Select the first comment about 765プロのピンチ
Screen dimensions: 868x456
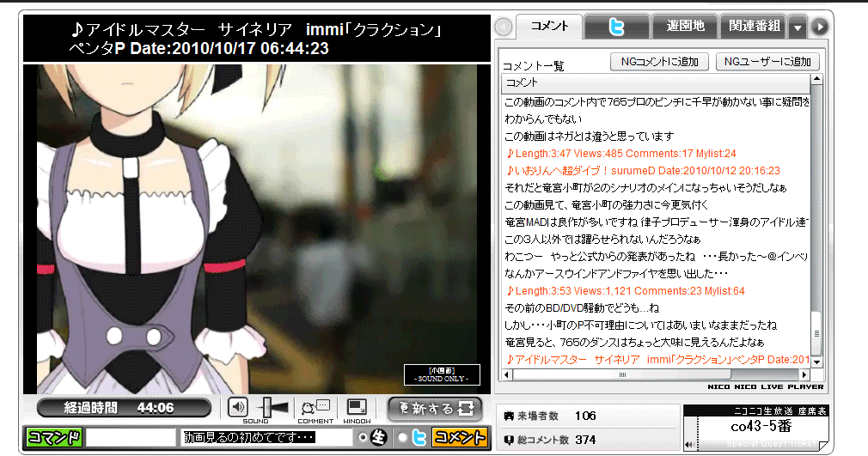coord(656,102)
